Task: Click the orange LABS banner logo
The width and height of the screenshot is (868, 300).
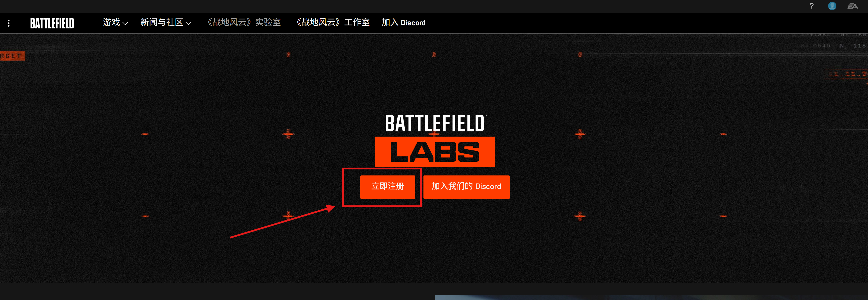Action: pyautogui.click(x=435, y=152)
